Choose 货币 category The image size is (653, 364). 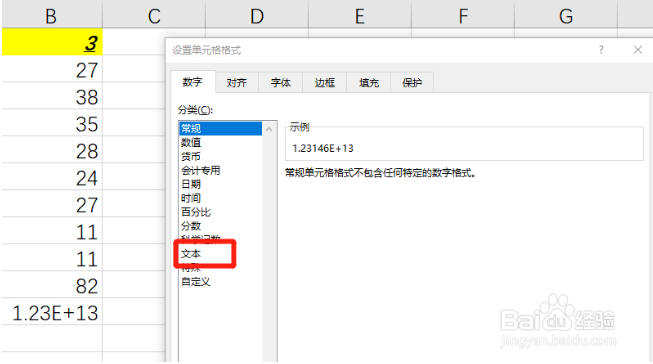tap(191, 157)
